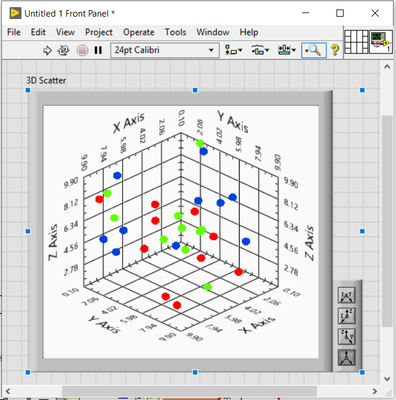Open the 24pt Calibri font dropdown
This screenshot has height=400, width=396.
[165, 50]
